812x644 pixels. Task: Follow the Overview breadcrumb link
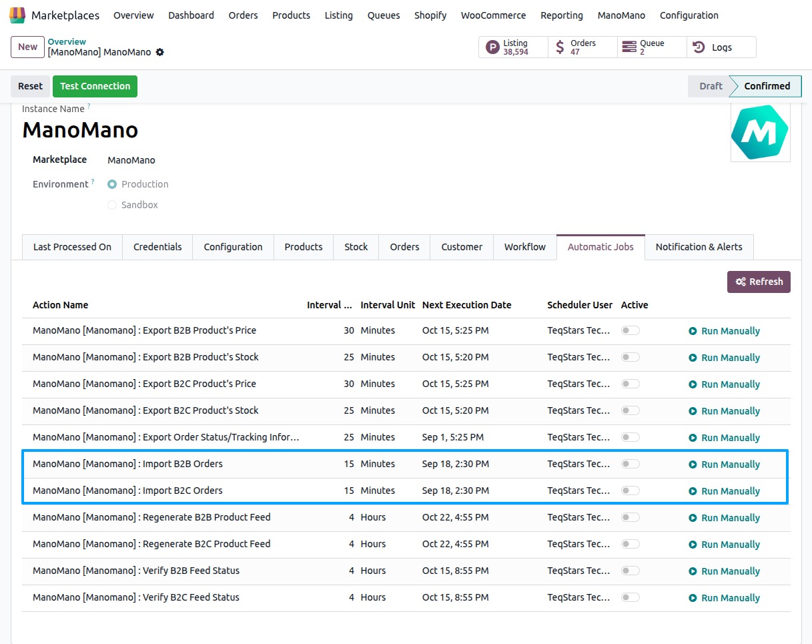[67, 41]
